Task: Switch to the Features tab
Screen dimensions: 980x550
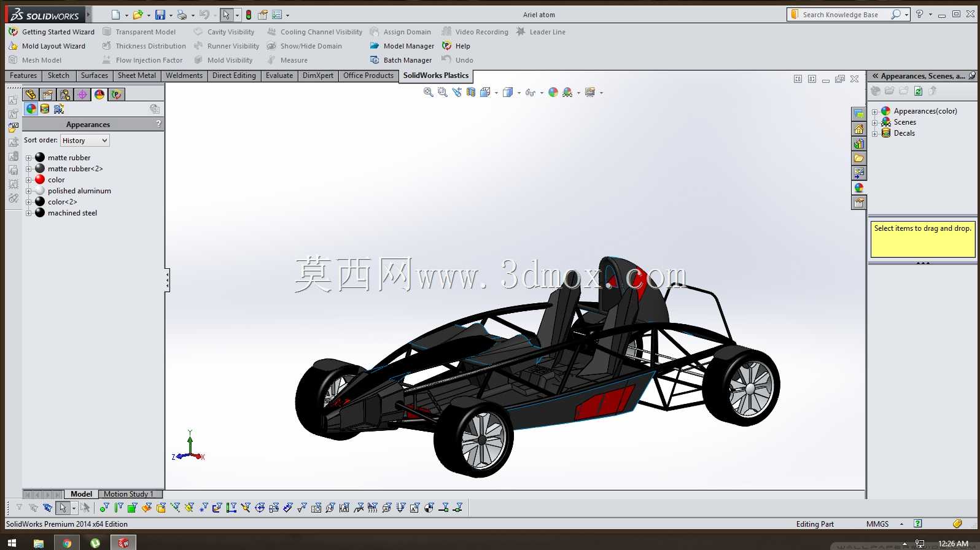Action: click(23, 76)
